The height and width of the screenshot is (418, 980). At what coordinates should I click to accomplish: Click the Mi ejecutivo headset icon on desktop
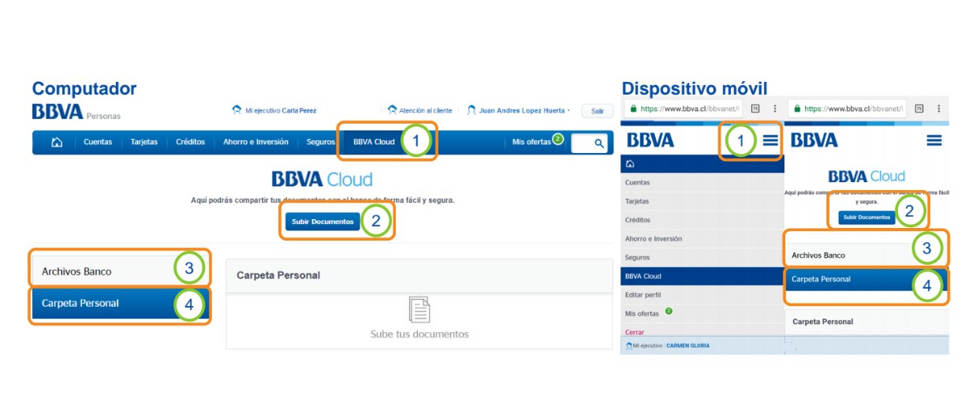237,110
